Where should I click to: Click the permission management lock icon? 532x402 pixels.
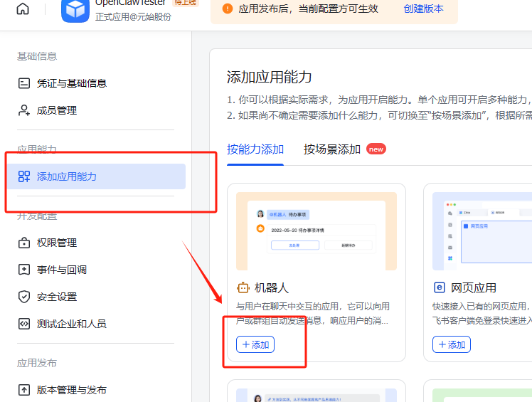coord(24,243)
